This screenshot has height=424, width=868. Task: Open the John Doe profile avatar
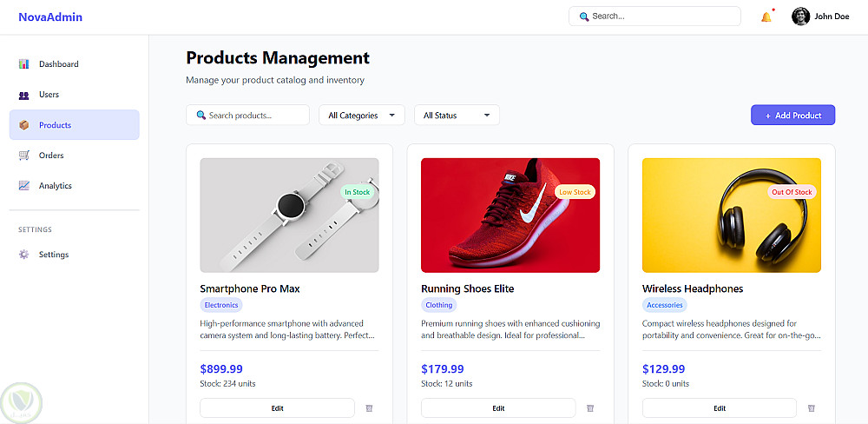click(x=800, y=17)
